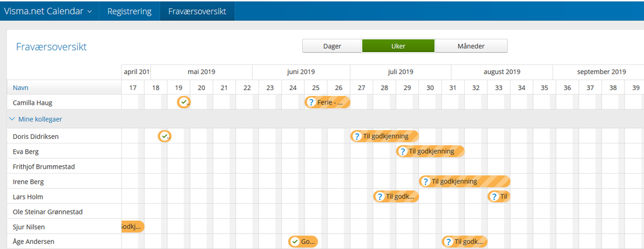Switch view to Dager
Image resolution: width=644 pixels, height=249 pixels.
pyautogui.click(x=332, y=46)
